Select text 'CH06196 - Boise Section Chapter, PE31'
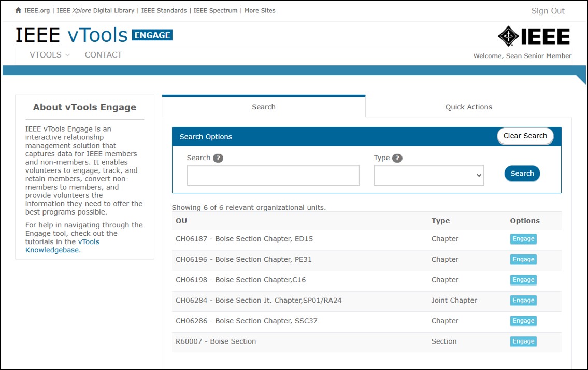The height and width of the screenshot is (370, 588). coord(243,259)
